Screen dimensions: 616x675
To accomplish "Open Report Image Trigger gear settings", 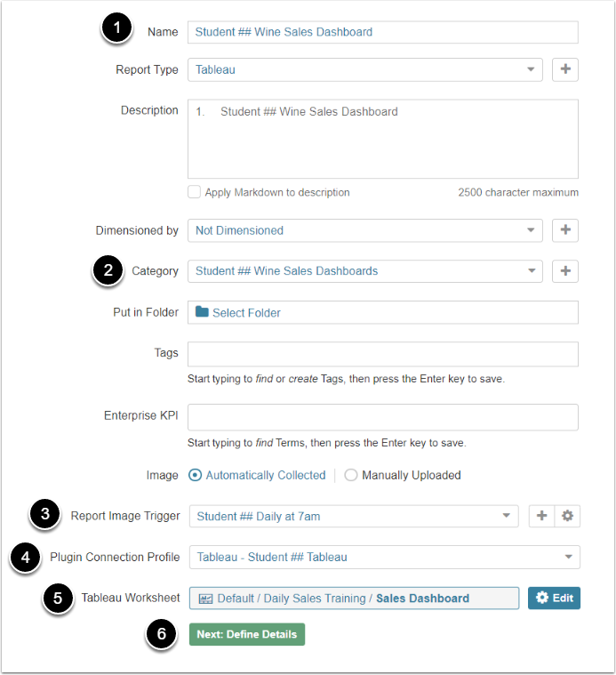I will pos(567,516).
